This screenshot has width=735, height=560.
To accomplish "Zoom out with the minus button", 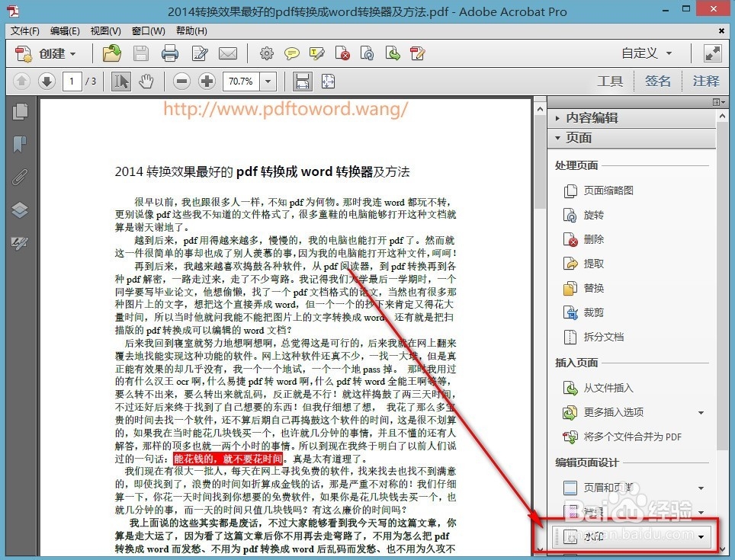I will [181, 82].
